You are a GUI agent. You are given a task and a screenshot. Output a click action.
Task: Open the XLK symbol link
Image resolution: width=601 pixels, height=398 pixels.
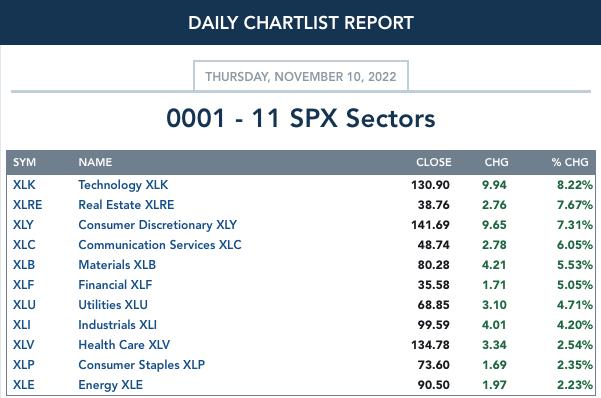[x=24, y=185]
